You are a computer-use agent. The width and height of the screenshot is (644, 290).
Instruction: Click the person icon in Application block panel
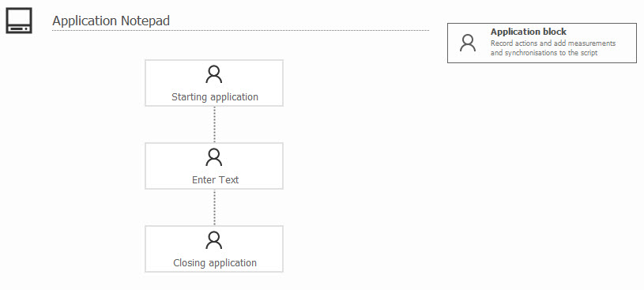coord(468,43)
